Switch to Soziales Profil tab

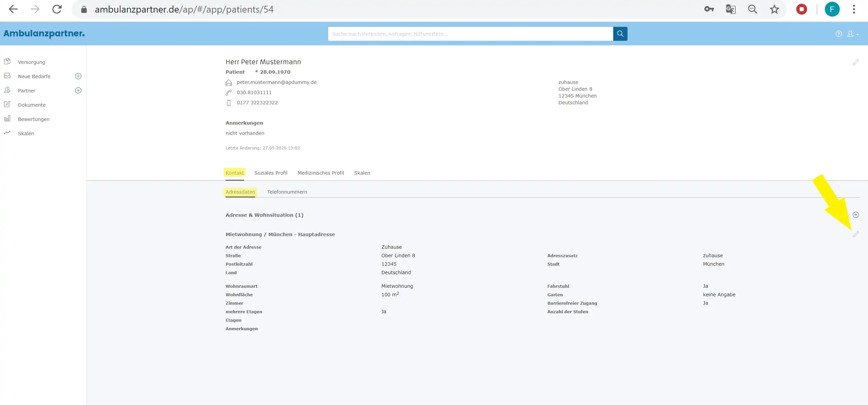(x=271, y=173)
